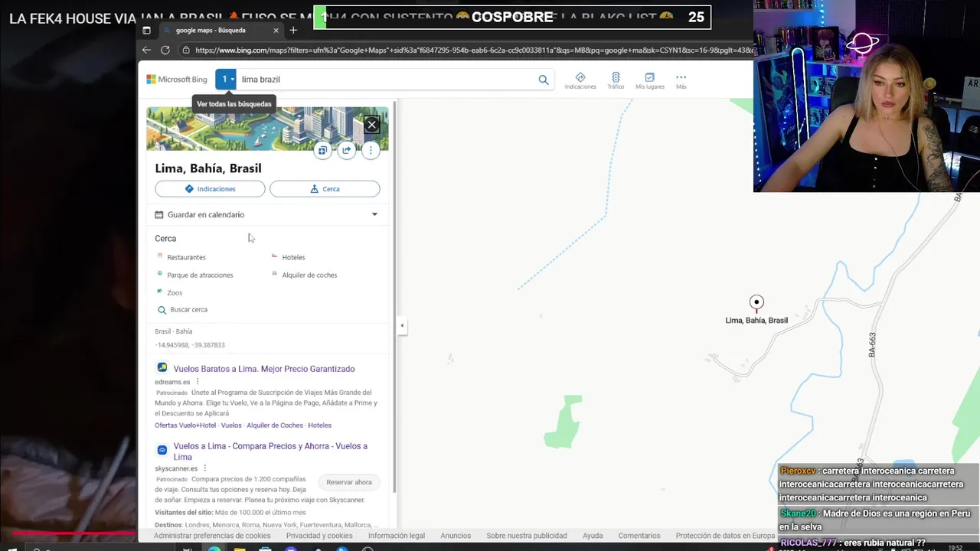980x551 pixels.
Task: Open "Privacidad y cookies" footer link
Action: pos(319,536)
